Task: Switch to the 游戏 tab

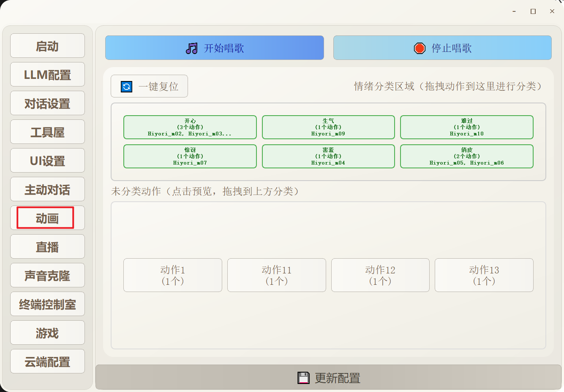Action: tap(47, 333)
